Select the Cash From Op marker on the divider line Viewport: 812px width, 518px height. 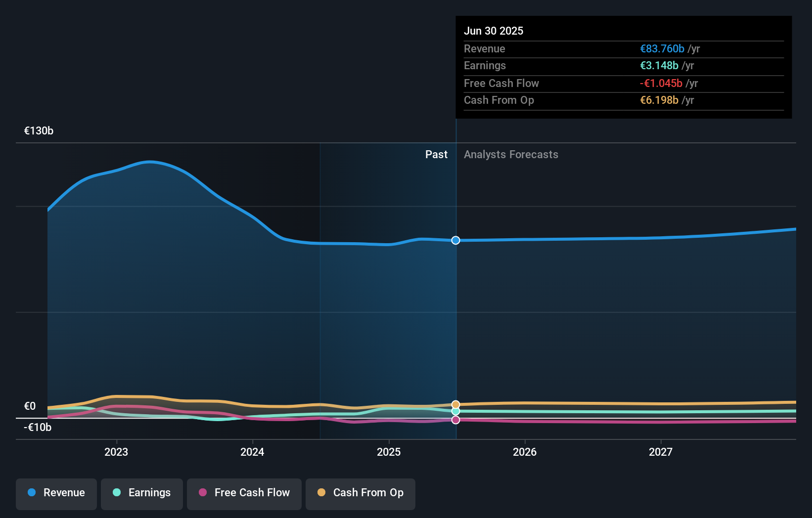click(x=455, y=404)
